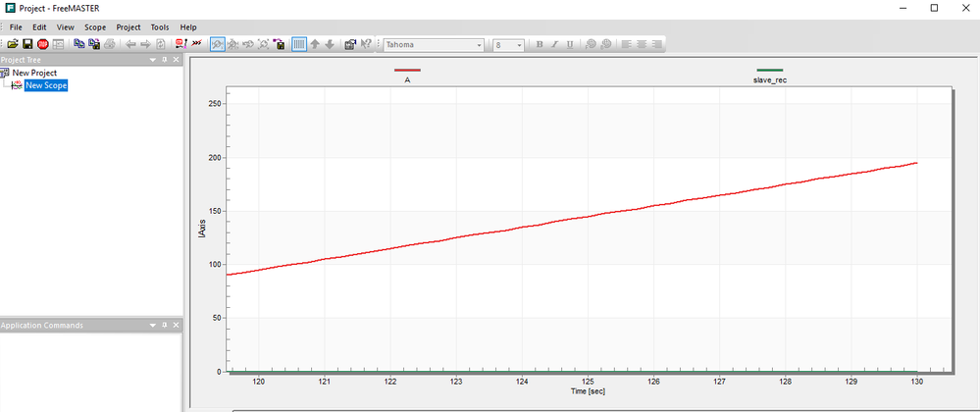Click the red Stop communication icon

[42, 44]
